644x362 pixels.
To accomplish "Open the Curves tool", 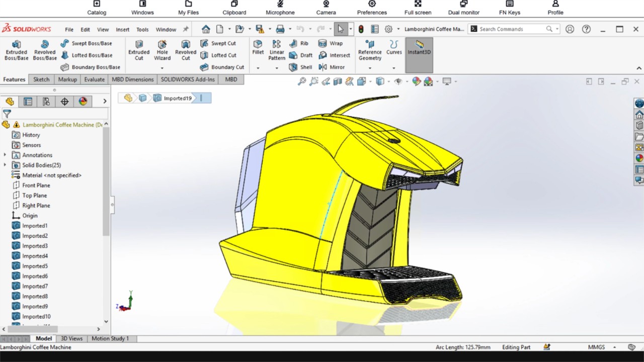I will coord(394,48).
